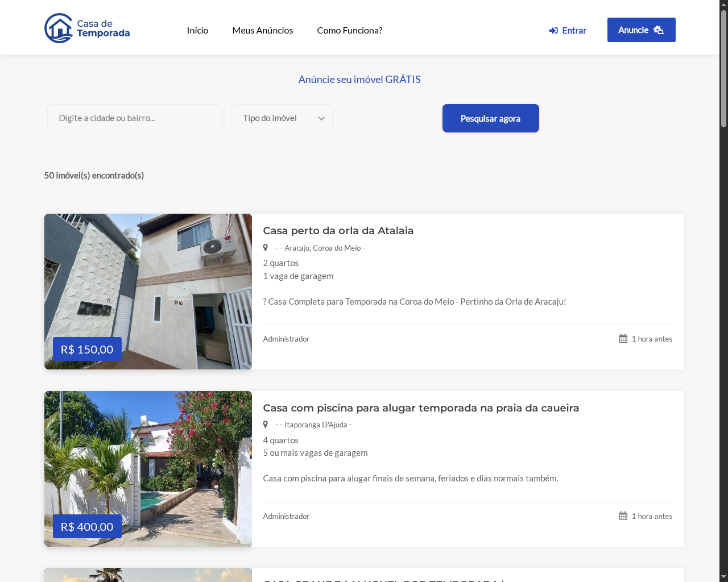Image resolution: width=728 pixels, height=582 pixels.
Task: Click the scrollbar down arrow
Action: pyautogui.click(x=723, y=577)
